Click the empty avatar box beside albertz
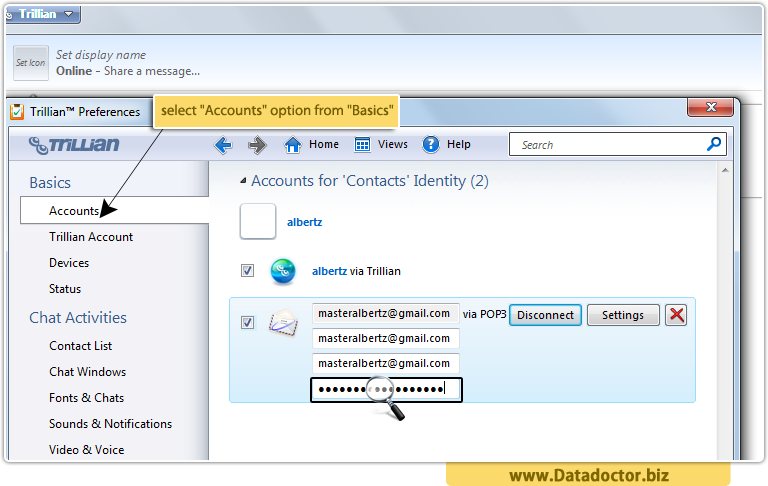The width and height of the screenshot is (768, 486). 258,221
